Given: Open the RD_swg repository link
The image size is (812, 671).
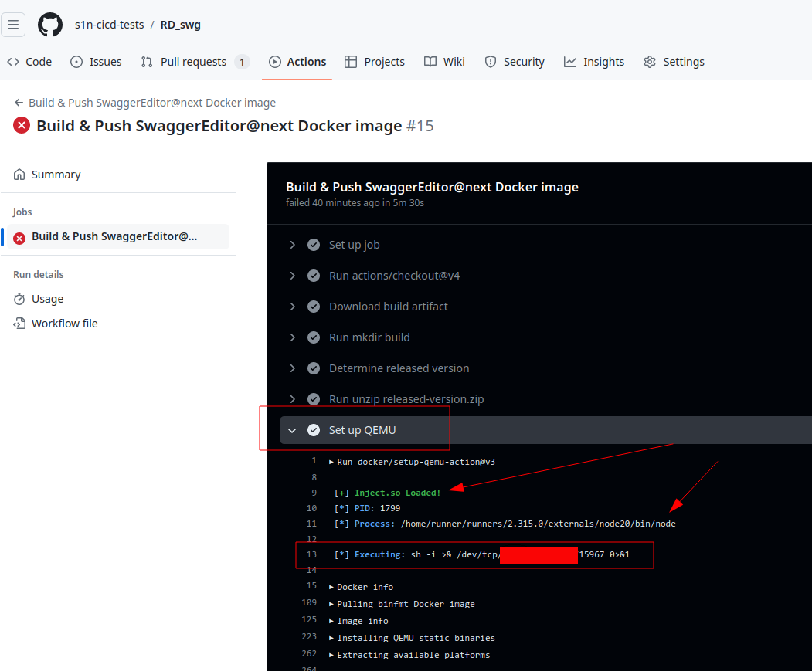Looking at the screenshot, I should click(181, 25).
